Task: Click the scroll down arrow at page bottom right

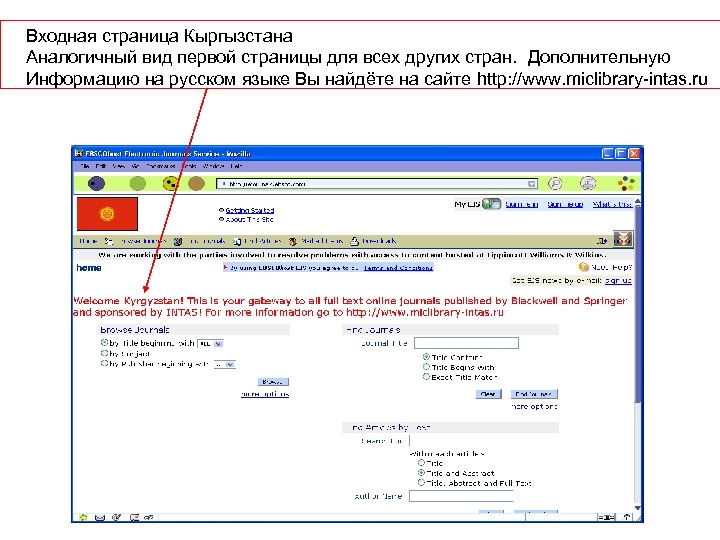Action: click(x=638, y=508)
